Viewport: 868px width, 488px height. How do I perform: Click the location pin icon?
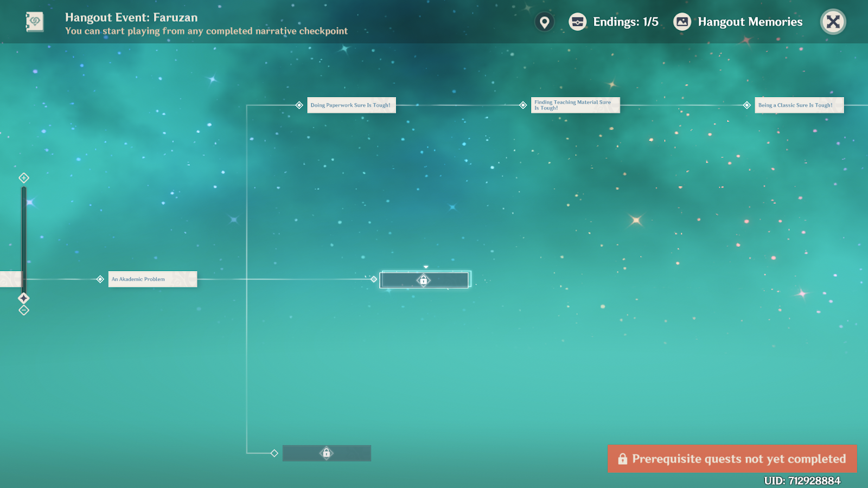544,22
